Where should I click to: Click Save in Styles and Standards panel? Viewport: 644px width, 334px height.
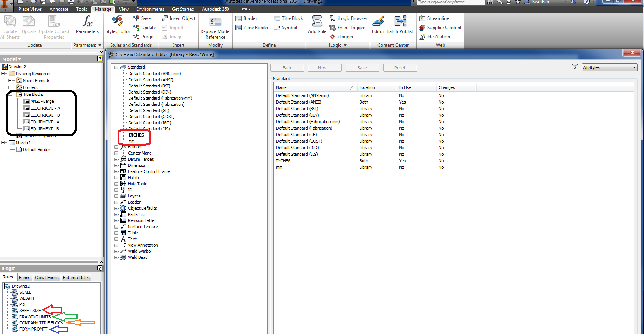click(x=142, y=18)
